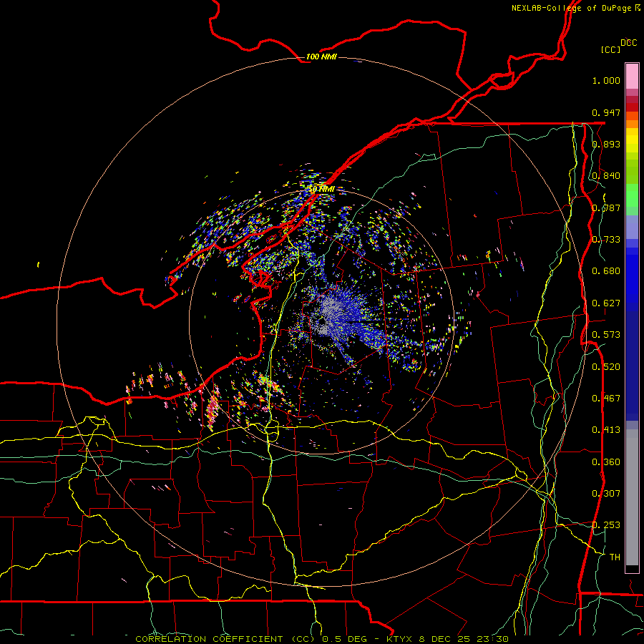Select the 0.413 scale value

[606, 430]
